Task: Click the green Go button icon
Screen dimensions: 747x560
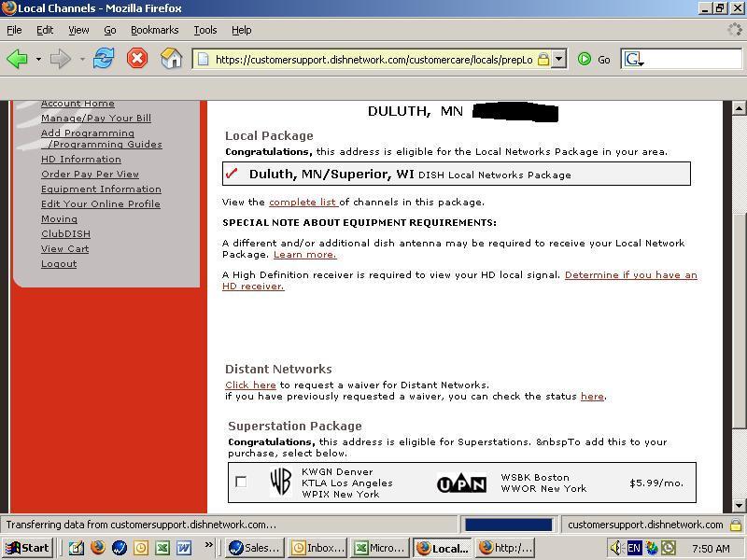Action: coord(585,59)
